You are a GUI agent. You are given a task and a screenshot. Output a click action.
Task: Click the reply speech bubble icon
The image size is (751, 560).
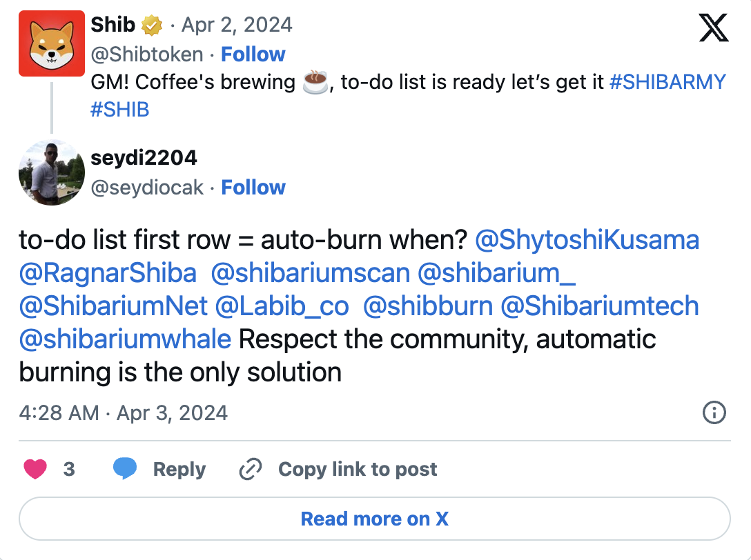click(x=124, y=469)
